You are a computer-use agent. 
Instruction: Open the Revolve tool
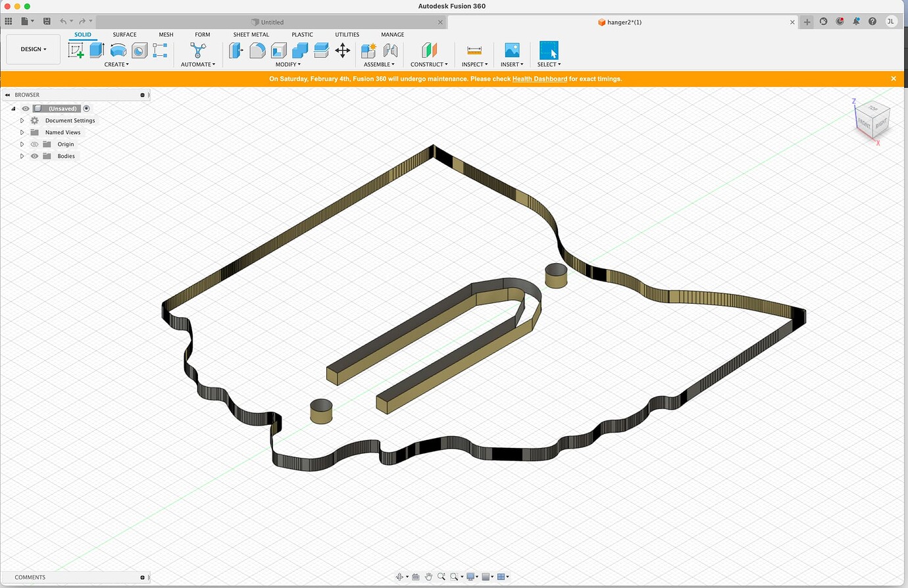coord(118,50)
